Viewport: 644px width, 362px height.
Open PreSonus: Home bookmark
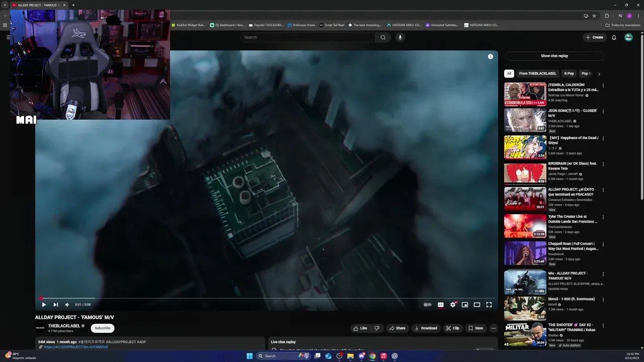click(x=301, y=25)
